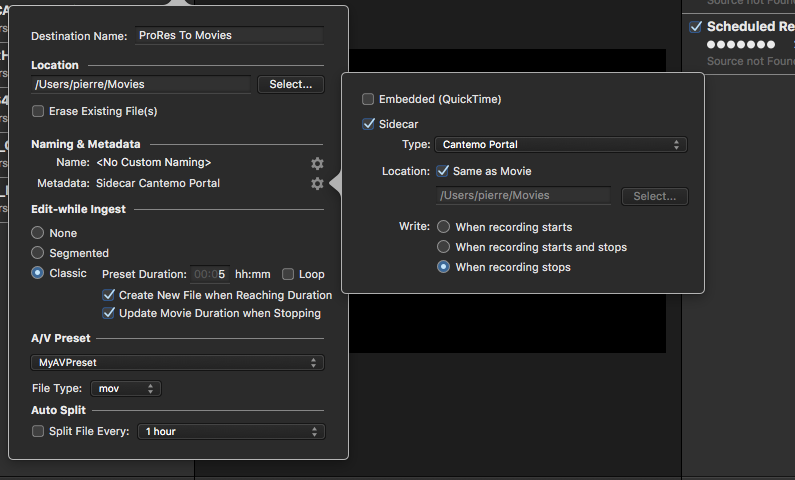The height and width of the screenshot is (480, 795).
Task: Click the Scheduled Re... item title
Action: click(751, 26)
